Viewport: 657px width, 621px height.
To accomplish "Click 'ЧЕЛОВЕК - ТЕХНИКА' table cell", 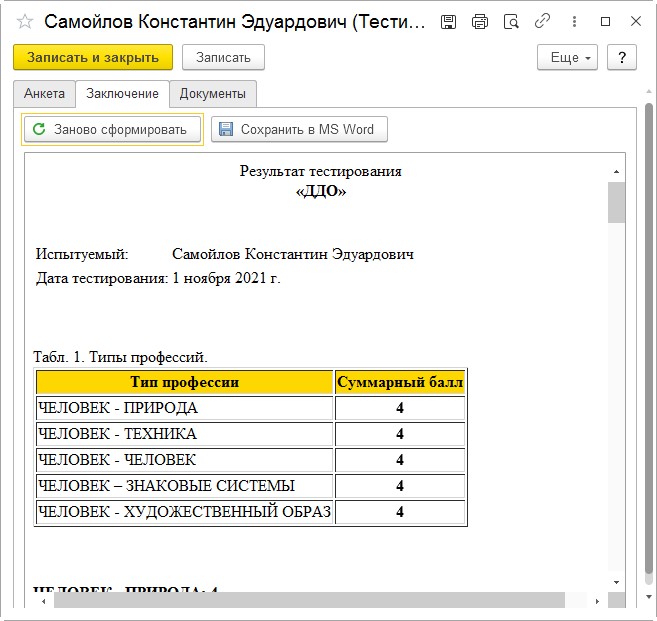I will point(184,434).
